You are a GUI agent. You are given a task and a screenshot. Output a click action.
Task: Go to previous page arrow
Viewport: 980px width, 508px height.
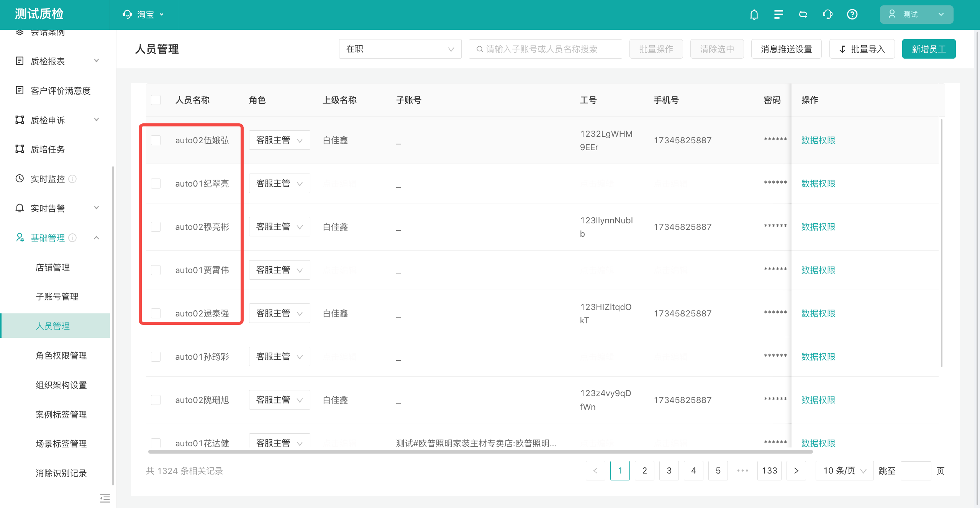tap(595, 470)
